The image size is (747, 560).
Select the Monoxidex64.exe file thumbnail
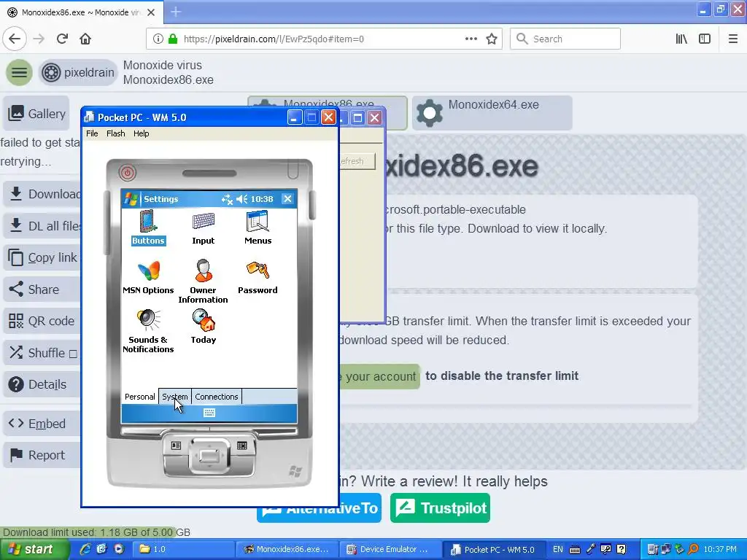coord(492,113)
